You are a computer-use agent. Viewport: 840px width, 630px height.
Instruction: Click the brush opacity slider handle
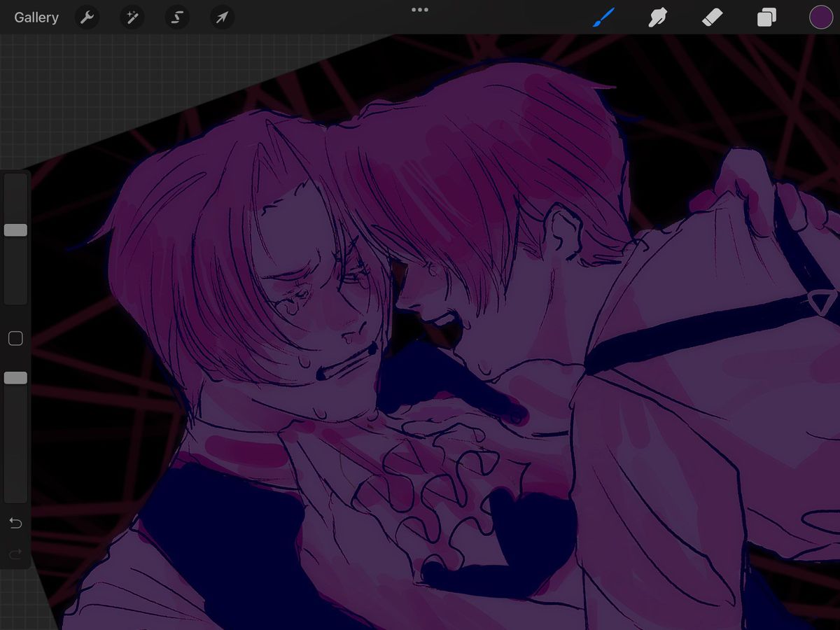pyautogui.click(x=15, y=378)
